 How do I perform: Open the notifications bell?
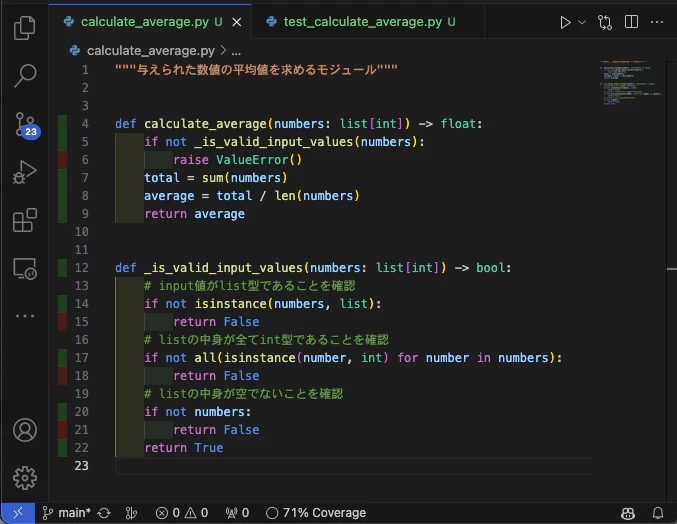click(658, 513)
